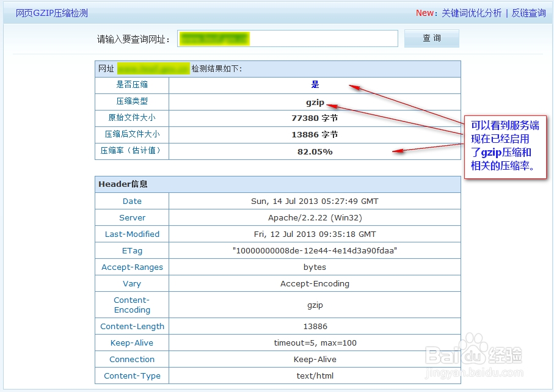The height and width of the screenshot is (392, 554).
Task: Select the 是否压缩 row label
Action: click(x=132, y=85)
